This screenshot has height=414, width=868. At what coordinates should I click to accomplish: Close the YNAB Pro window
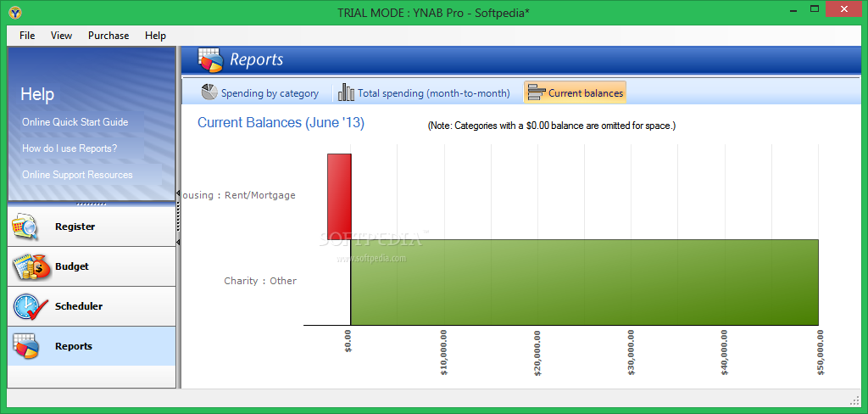(843, 8)
